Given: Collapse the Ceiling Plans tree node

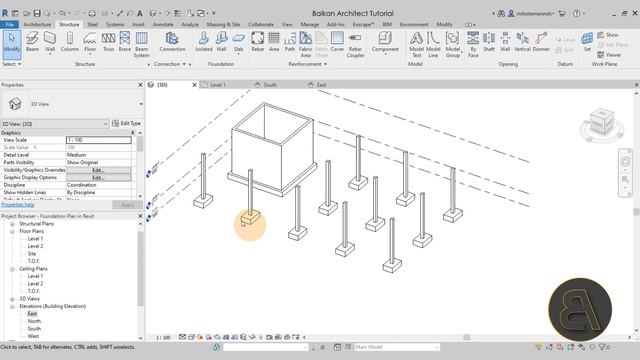Looking at the screenshot, I should point(12,269).
